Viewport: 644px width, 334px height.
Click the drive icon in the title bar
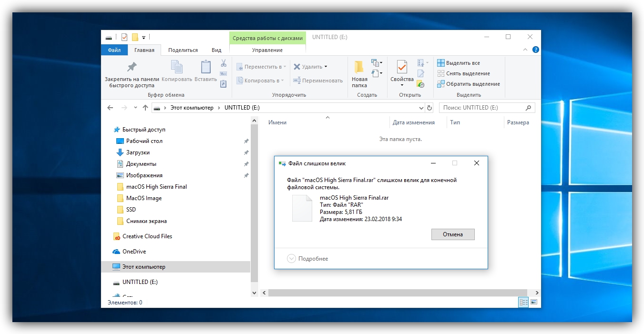109,37
